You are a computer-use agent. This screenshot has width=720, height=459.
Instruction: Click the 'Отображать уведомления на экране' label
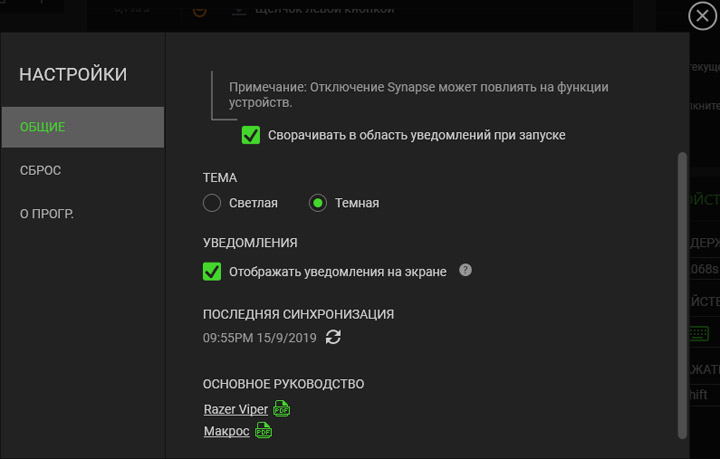(x=338, y=271)
